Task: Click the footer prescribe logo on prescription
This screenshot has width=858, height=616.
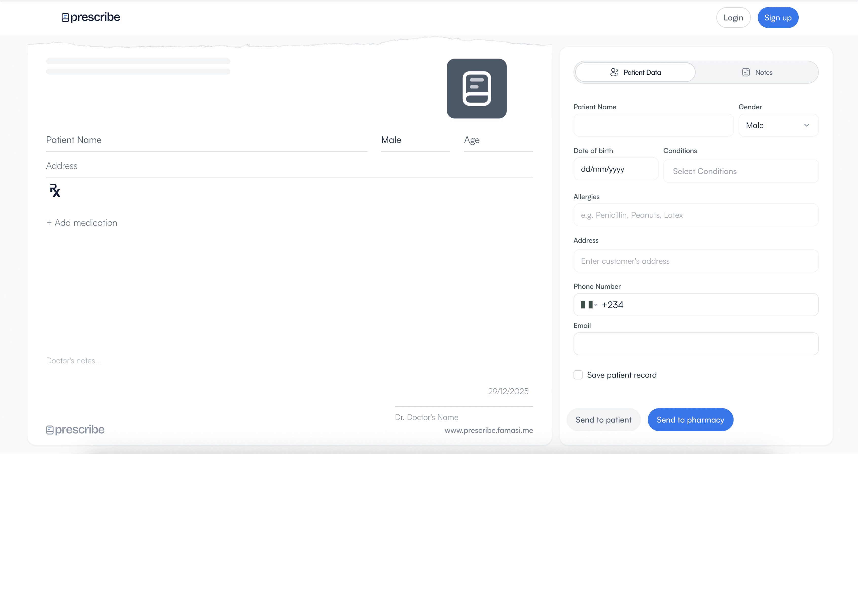Action: (x=75, y=430)
